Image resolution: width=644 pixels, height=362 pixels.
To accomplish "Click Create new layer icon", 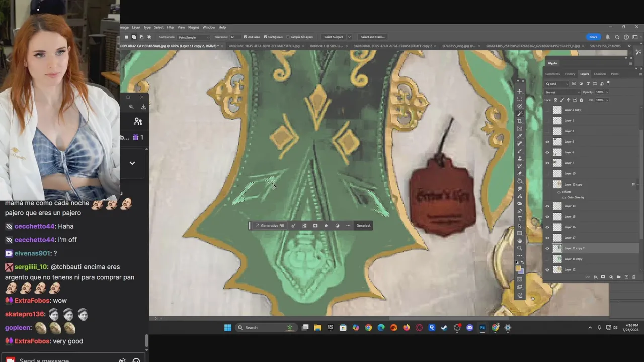I will tap(626, 277).
